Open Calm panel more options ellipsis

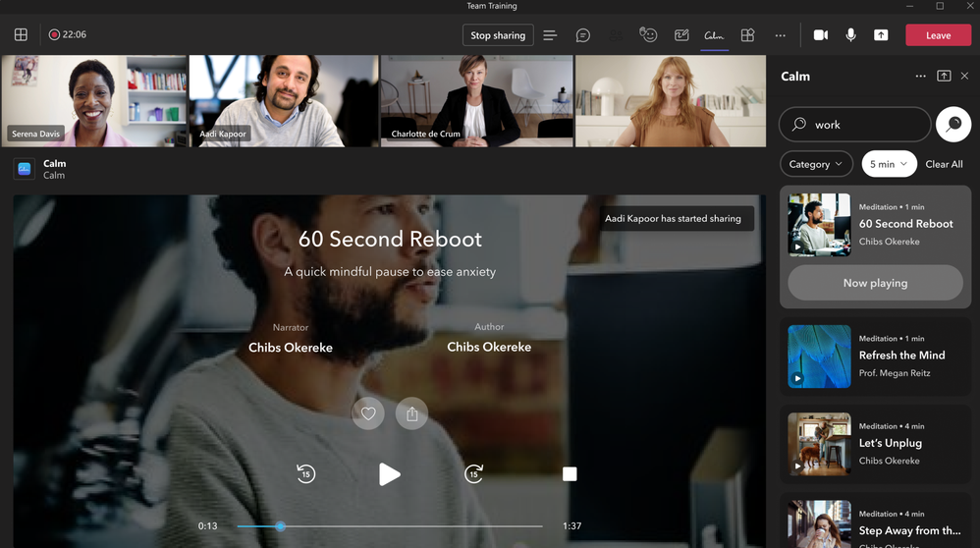pos(921,77)
